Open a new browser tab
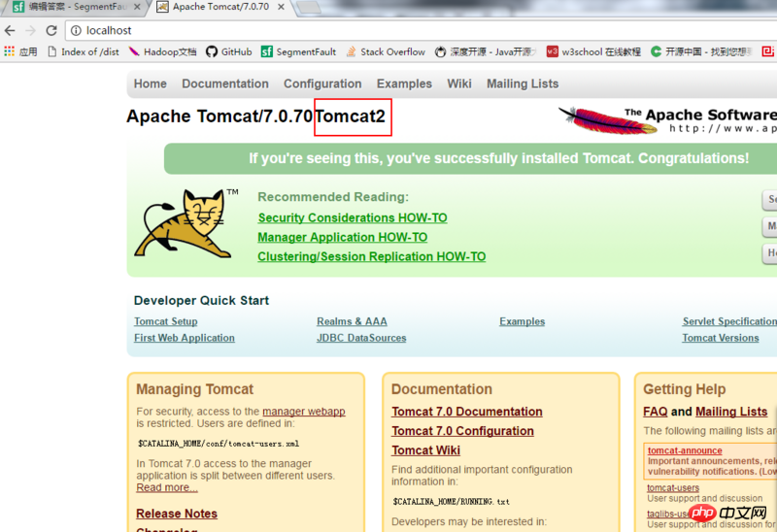This screenshot has width=777, height=532. tap(309, 8)
